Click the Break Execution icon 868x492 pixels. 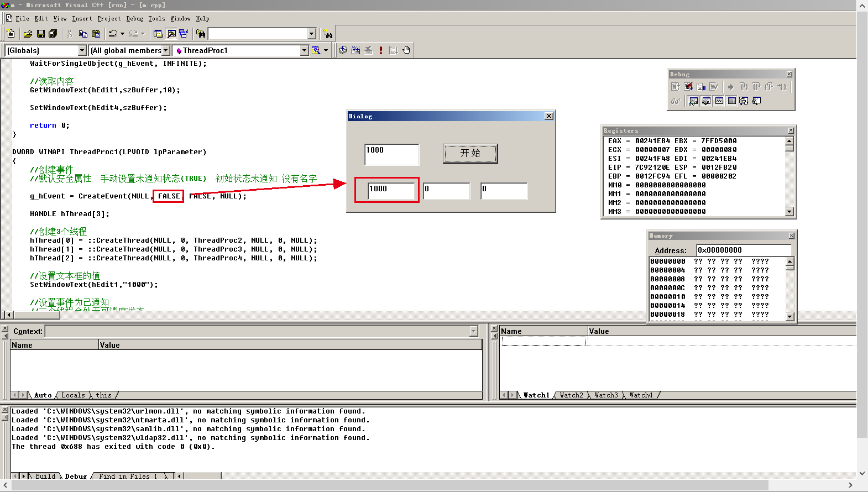701,87
